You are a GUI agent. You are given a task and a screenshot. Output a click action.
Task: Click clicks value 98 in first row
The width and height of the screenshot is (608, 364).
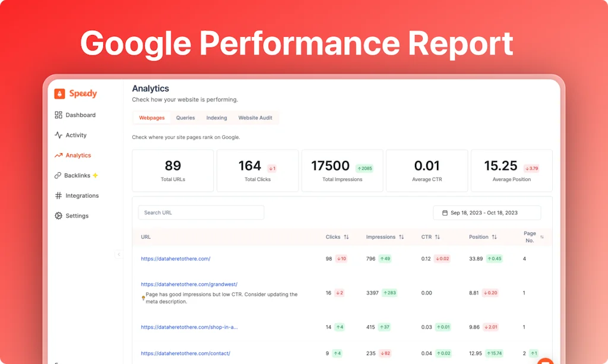(329, 258)
